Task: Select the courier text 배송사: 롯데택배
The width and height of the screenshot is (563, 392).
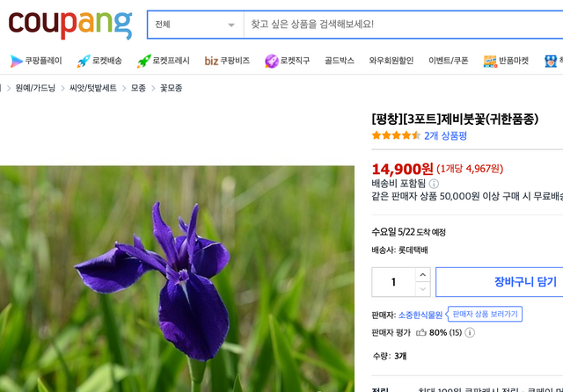Action: coord(399,250)
